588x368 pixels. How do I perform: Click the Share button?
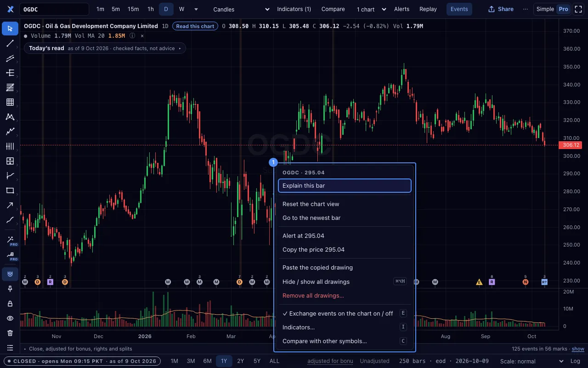(x=501, y=9)
